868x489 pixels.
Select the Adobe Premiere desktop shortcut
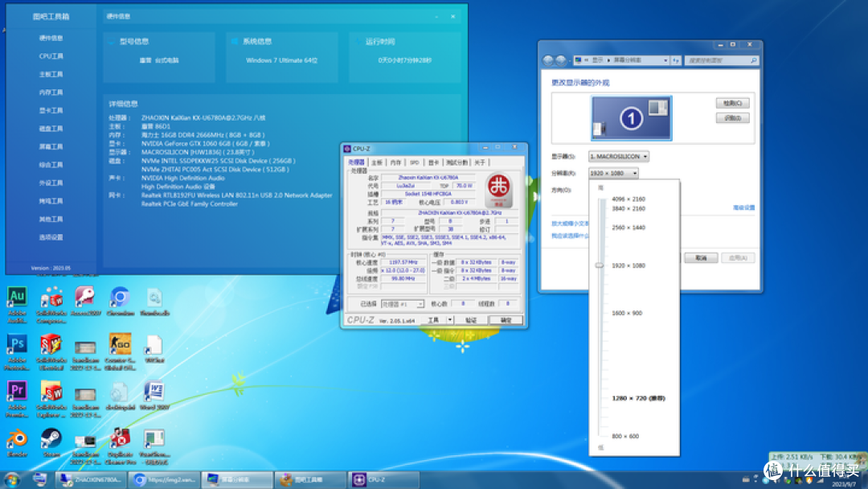click(17, 399)
